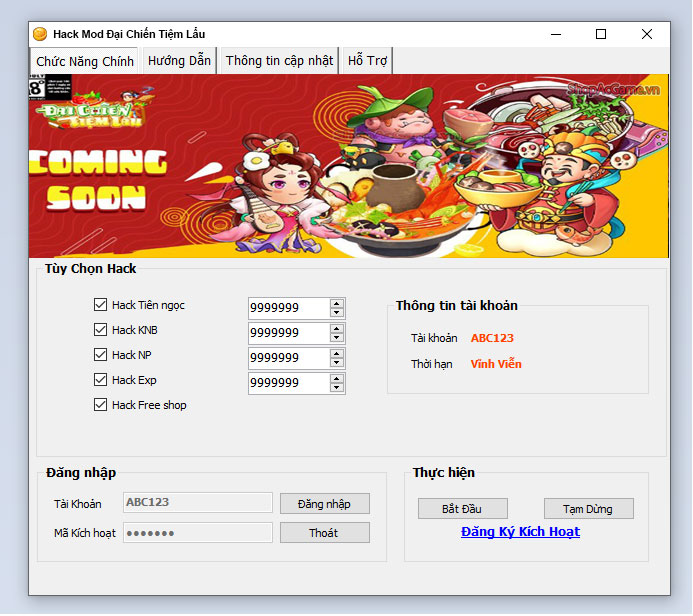The height and width of the screenshot is (616, 693).
Task: Click the Vĩnh Viễn expiry text
Action: (496, 364)
